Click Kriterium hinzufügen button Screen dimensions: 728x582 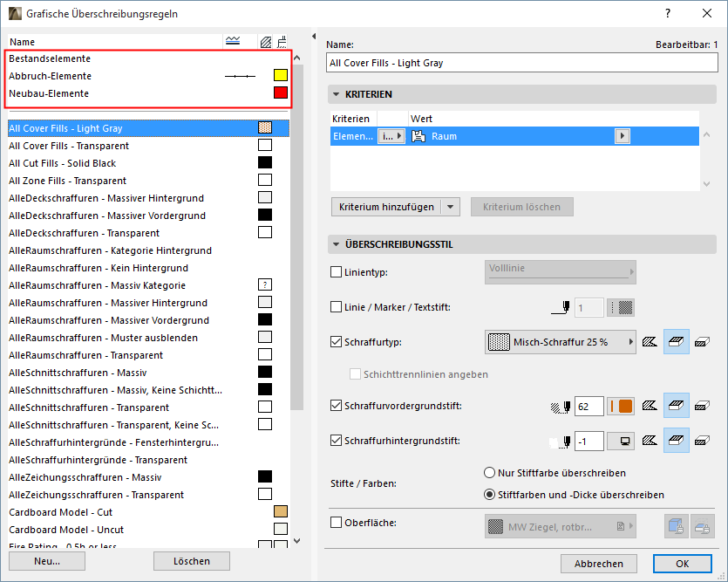387,207
